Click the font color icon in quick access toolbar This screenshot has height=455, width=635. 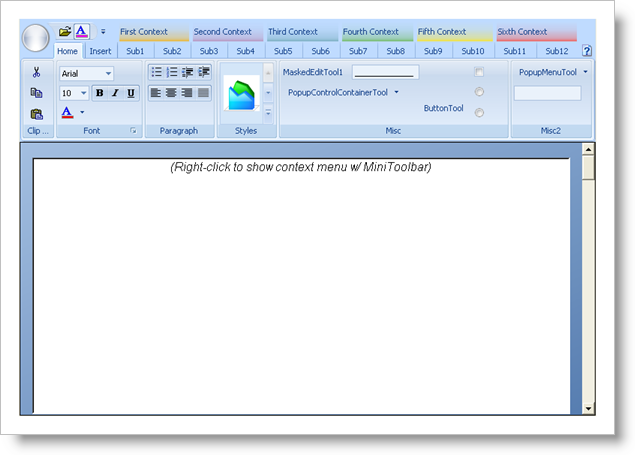point(82,31)
